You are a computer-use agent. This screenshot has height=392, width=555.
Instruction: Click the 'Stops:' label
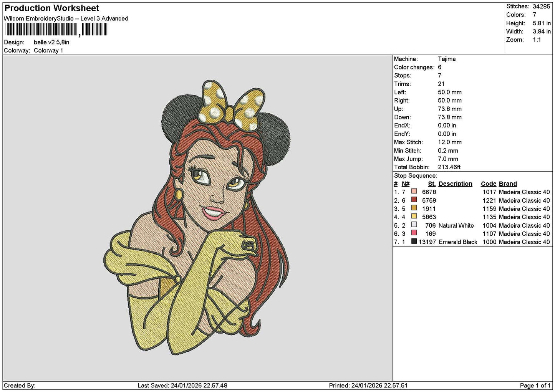(x=403, y=76)
